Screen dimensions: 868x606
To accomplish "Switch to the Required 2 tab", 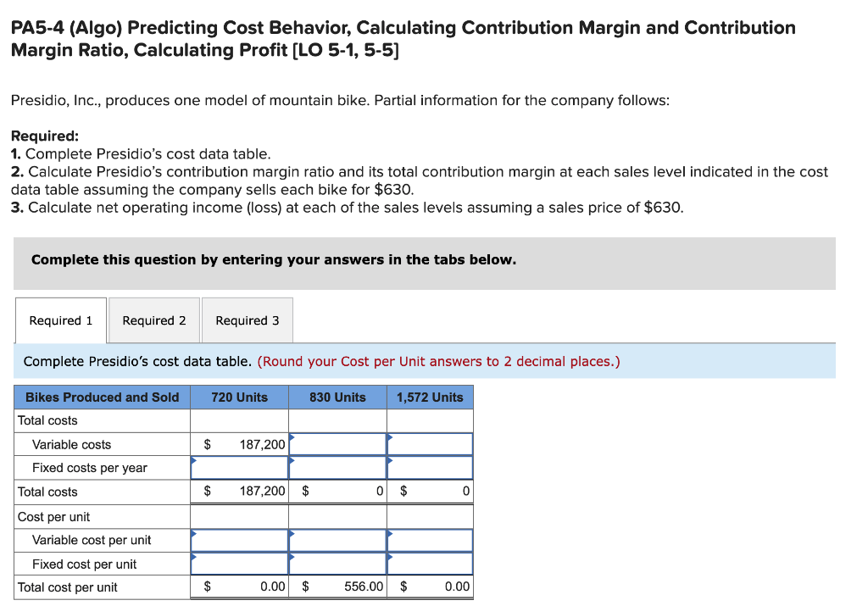I will [153, 320].
